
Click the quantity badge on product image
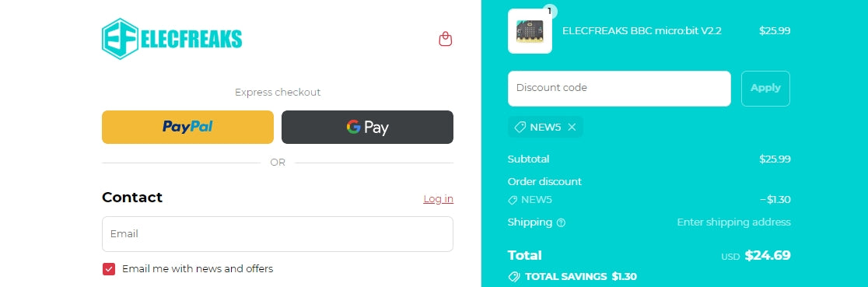pyautogui.click(x=549, y=11)
